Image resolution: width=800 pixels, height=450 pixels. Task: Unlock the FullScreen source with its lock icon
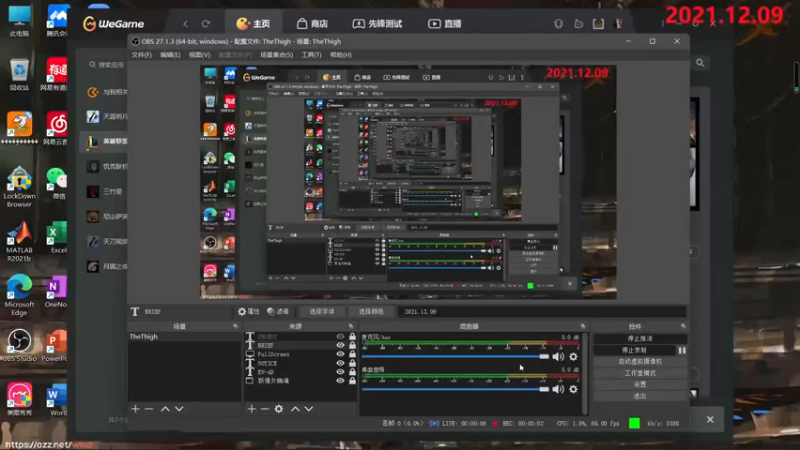[352, 354]
